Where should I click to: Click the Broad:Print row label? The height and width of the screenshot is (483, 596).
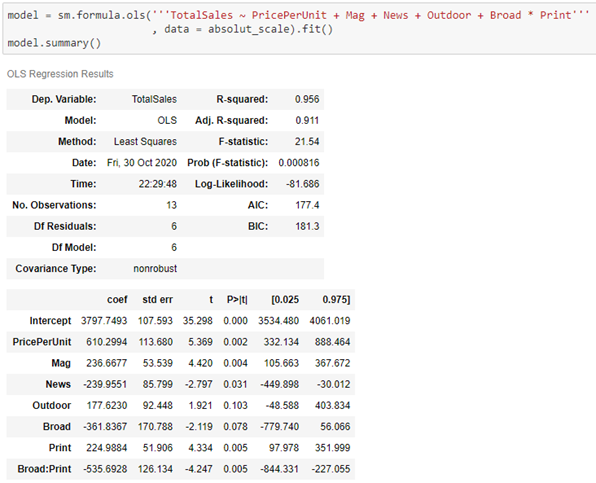pyautogui.click(x=44, y=469)
